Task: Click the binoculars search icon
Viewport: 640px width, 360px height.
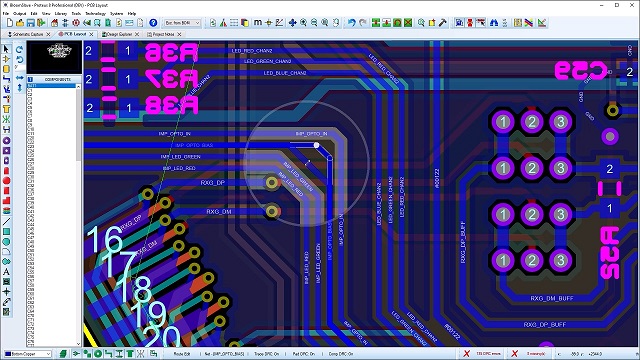Action: click(x=494, y=23)
